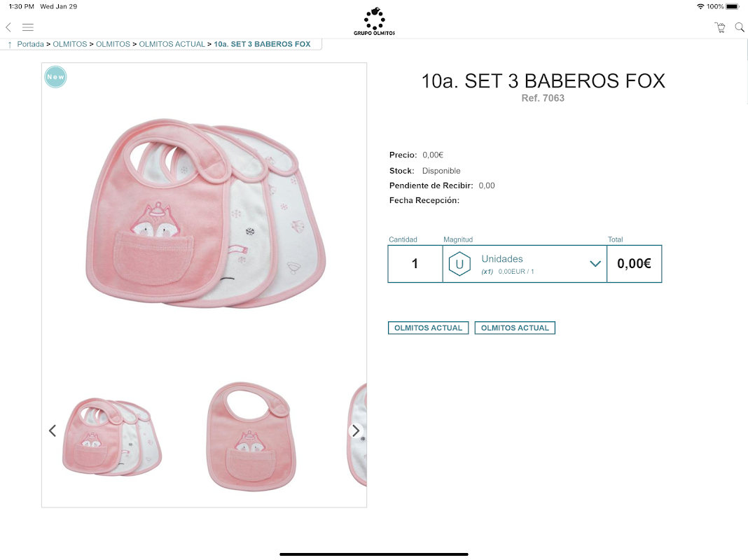Tap the back arrow icon
The image size is (748, 560).
click(x=8, y=27)
